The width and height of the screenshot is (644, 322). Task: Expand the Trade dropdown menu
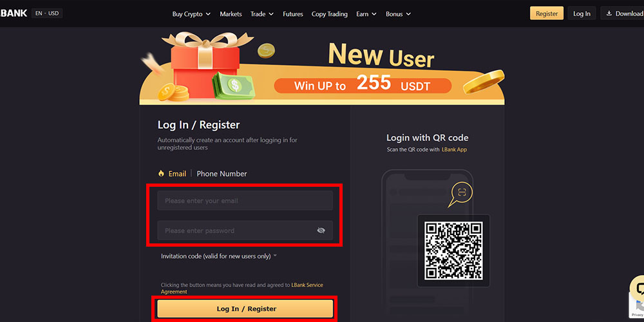click(x=261, y=14)
